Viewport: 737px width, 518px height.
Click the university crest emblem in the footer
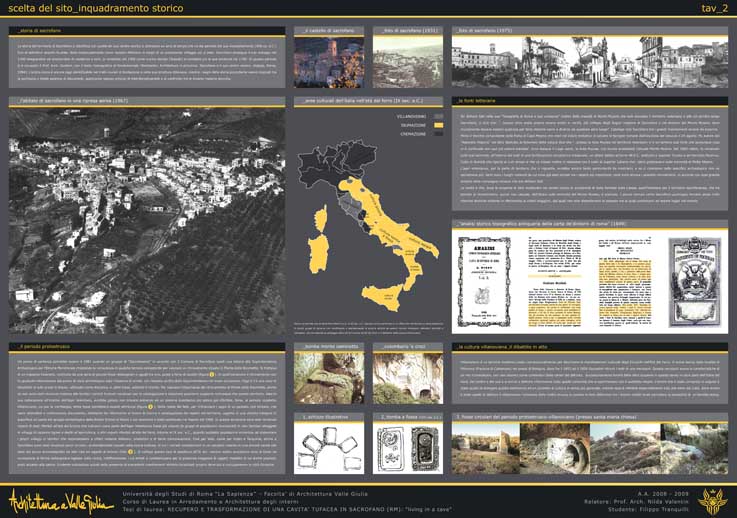click(x=712, y=501)
